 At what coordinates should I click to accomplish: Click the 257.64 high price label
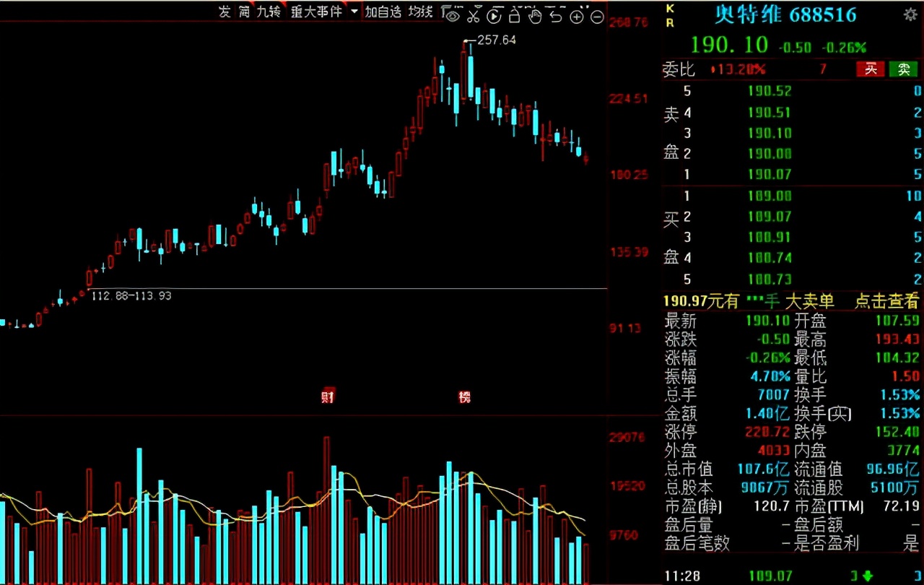tap(497, 40)
